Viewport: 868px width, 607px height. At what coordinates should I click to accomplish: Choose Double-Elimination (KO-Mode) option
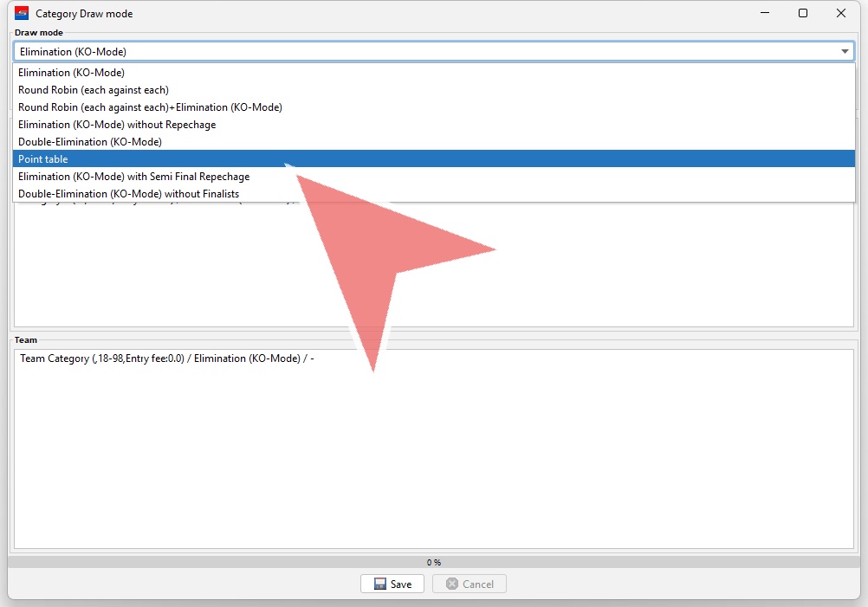[x=90, y=142]
